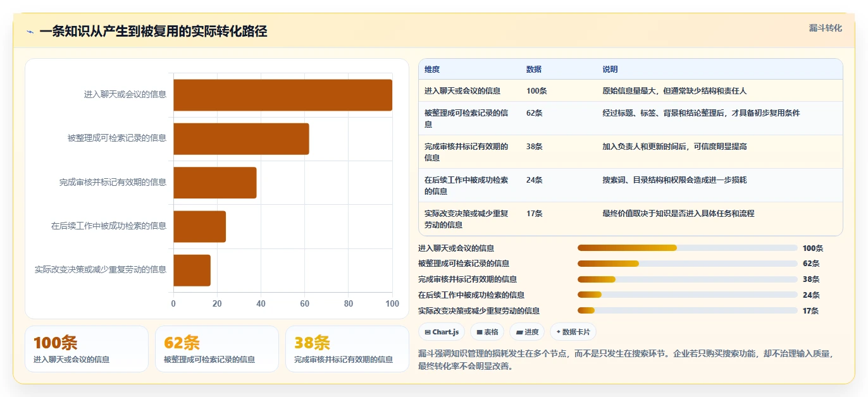
Task: Click the chart y-axis label 实际改变决策或减少重复劳动的信息
Action: (x=101, y=270)
